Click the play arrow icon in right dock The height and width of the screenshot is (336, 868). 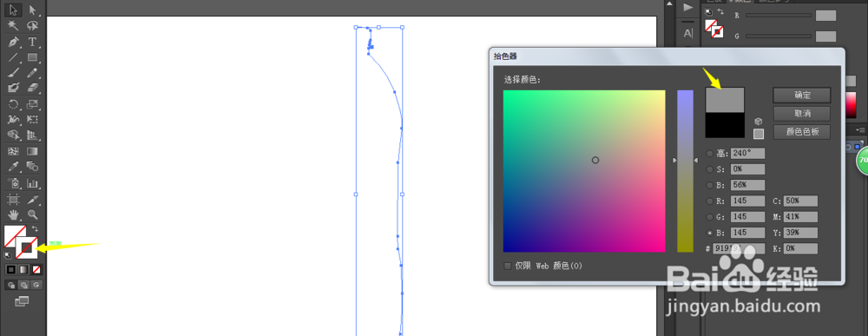[x=688, y=7]
